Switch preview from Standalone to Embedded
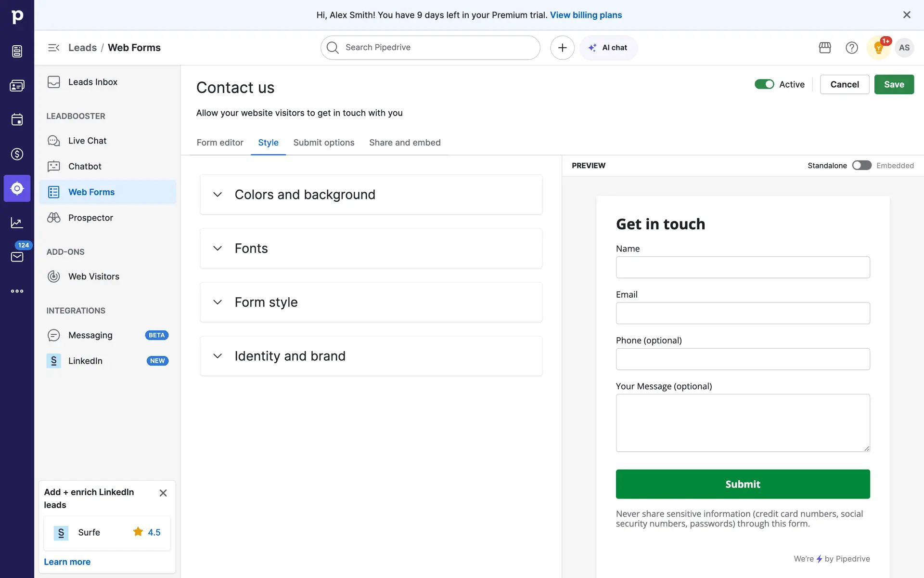Viewport: 924px width, 578px height. [861, 165]
